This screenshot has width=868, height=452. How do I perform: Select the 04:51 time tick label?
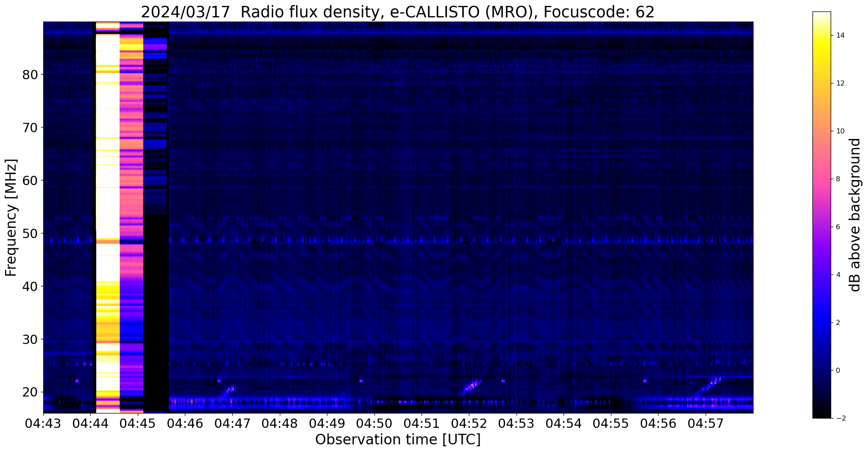pos(421,423)
